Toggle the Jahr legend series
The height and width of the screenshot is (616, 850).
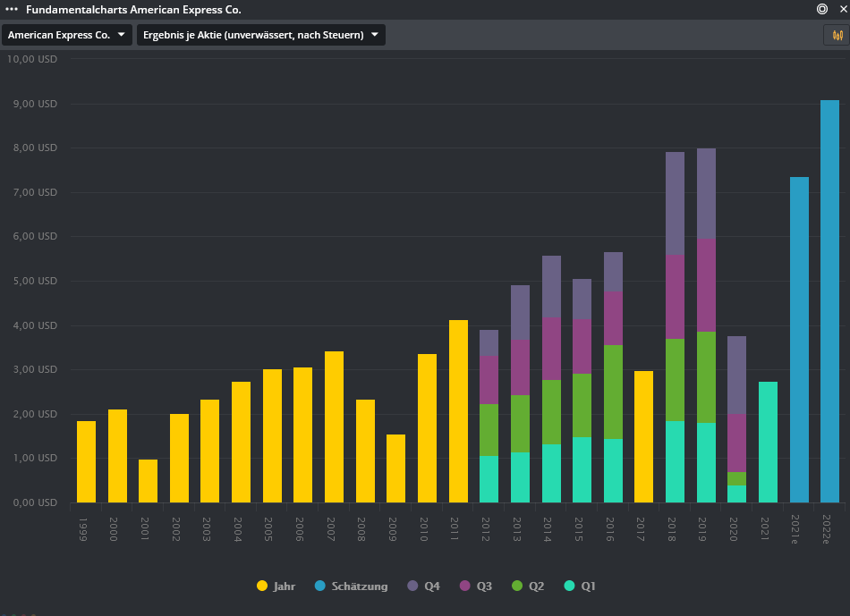tap(276, 586)
